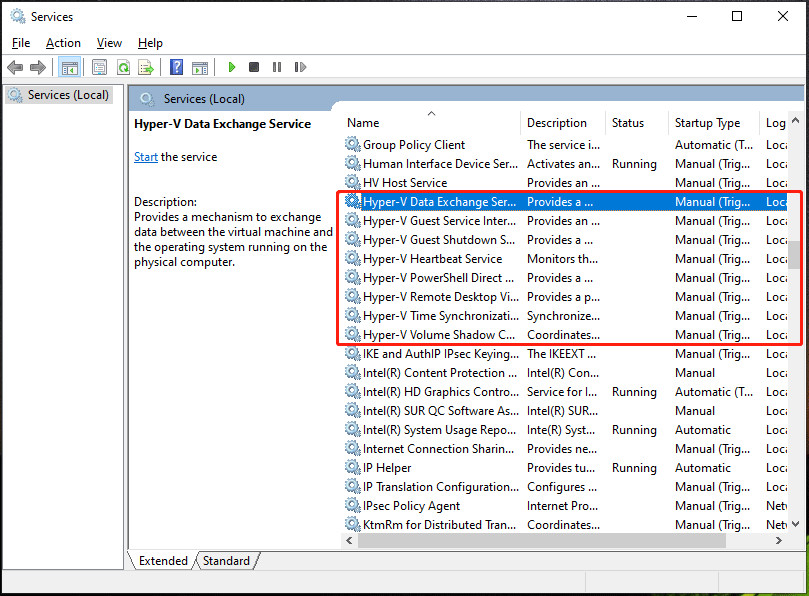
Task: Click the Refresh toolbar icon
Action: point(123,67)
